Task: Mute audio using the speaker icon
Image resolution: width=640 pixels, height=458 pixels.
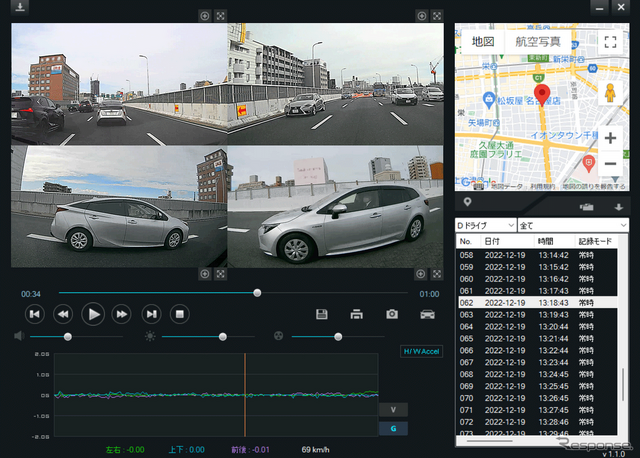Action: click(x=19, y=336)
